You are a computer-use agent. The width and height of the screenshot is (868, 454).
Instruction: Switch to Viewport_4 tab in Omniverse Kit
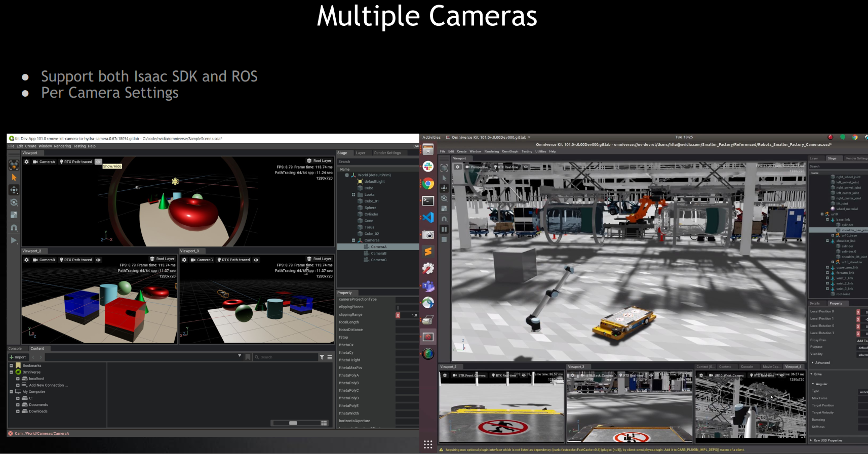(x=793, y=366)
